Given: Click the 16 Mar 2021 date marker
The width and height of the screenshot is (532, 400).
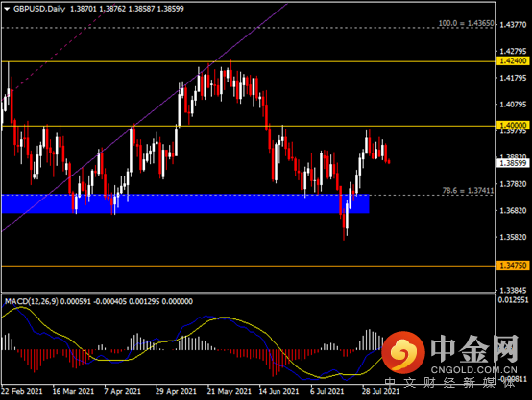Looking at the screenshot, I should (73, 391).
